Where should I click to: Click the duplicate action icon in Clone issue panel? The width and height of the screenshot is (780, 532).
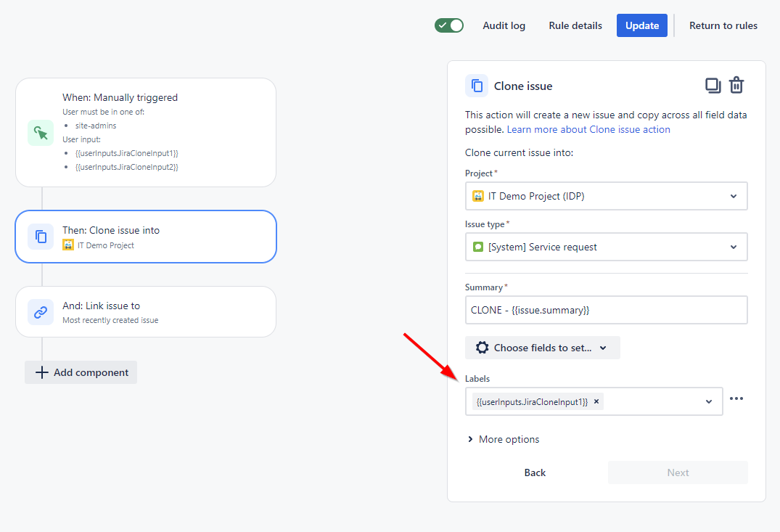(x=713, y=85)
